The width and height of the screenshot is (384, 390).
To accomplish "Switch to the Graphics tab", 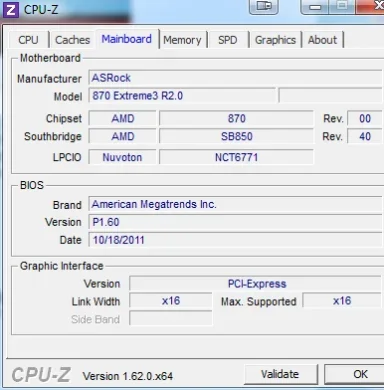I will click(x=275, y=40).
